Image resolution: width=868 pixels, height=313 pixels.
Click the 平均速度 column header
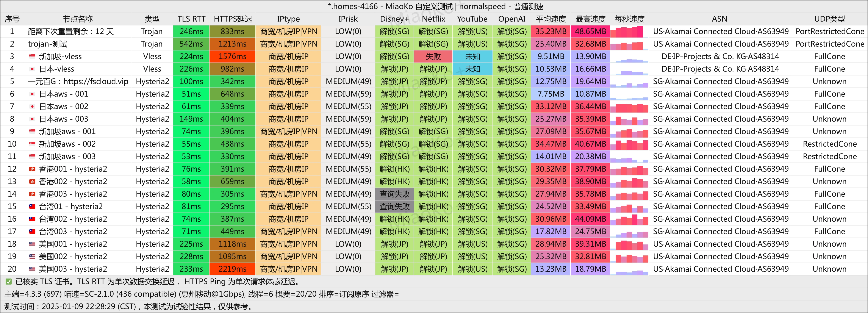point(551,19)
